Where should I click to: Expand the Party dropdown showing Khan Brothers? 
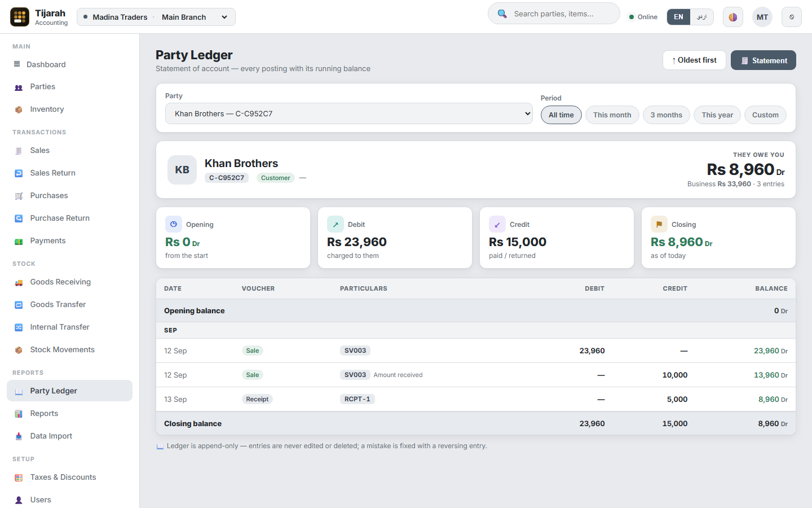(x=349, y=113)
